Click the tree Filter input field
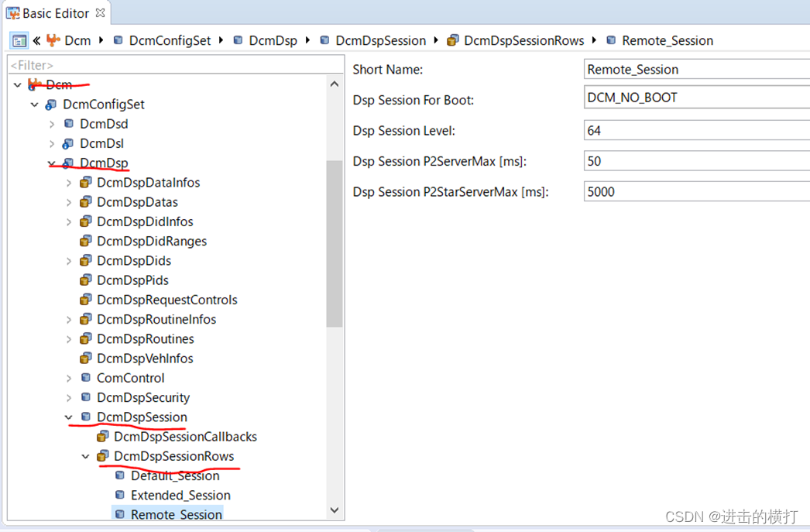The image size is (810, 532). pyautogui.click(x=176, y=65)
